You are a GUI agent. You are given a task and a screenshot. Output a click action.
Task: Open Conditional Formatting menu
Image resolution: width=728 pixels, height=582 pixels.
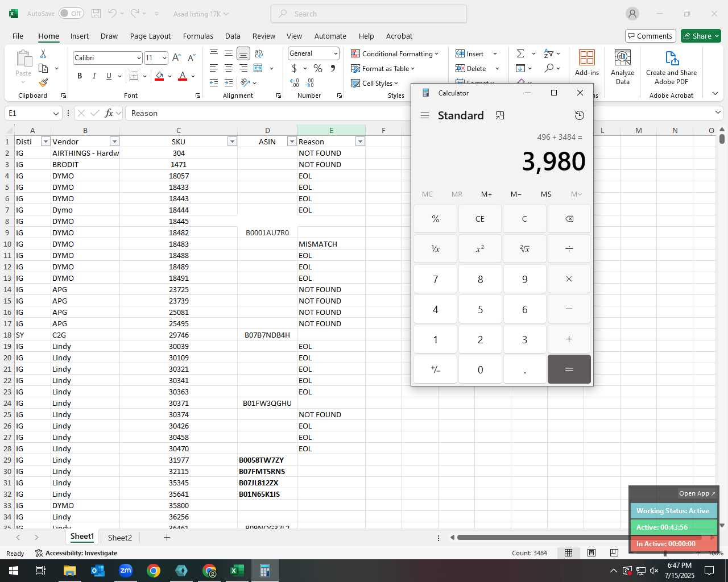395,53
